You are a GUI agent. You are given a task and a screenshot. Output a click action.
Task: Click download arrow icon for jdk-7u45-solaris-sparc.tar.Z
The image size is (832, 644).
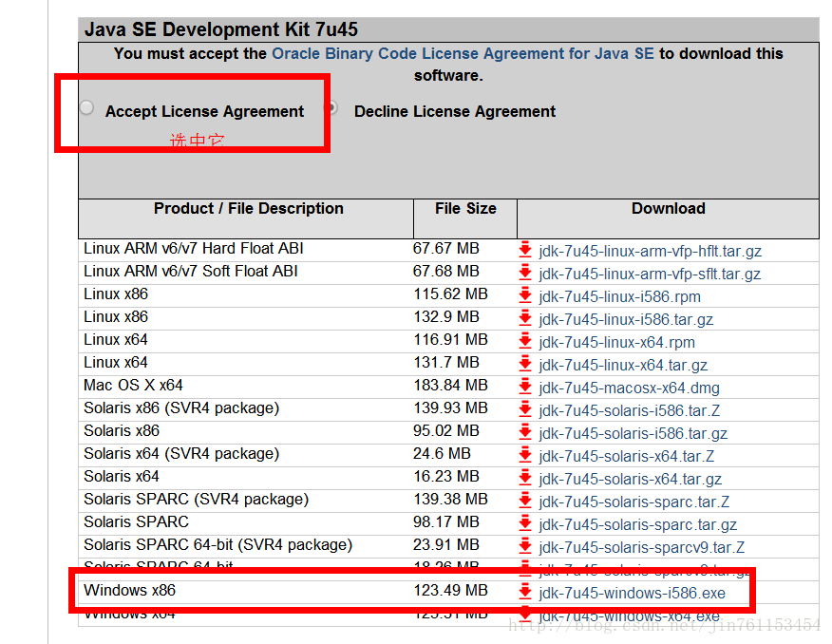pos(525,501)
